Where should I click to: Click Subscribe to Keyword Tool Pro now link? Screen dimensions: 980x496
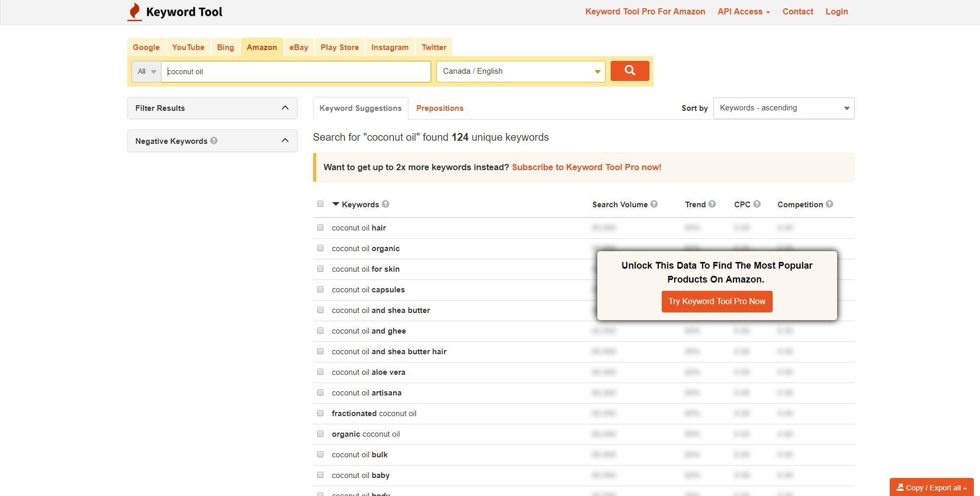586,167
